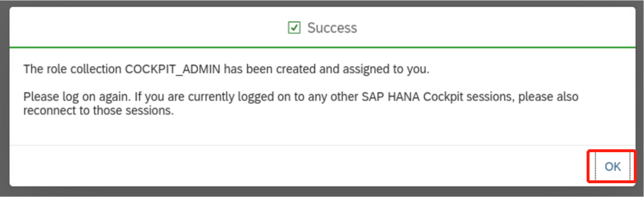The width and height of the screenshot is (644, 197).
Task: Click the Success dialog title text
Action: (332, 28)
